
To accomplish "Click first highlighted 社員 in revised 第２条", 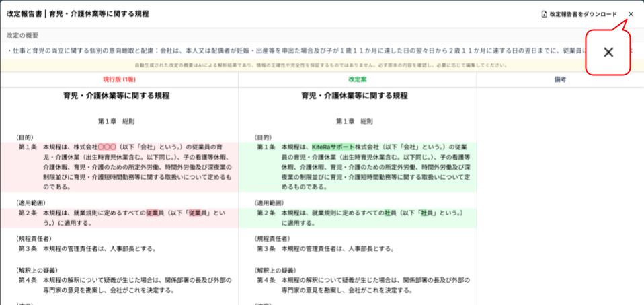I will click(x=391, y=213).
